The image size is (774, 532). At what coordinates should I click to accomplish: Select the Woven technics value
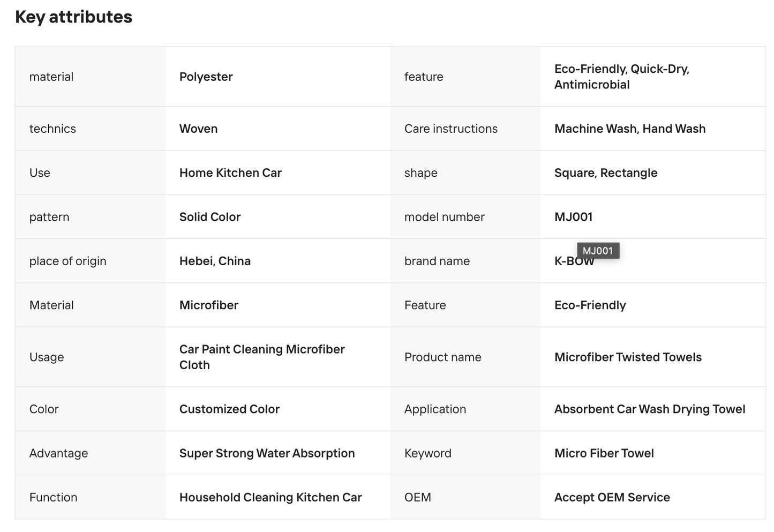(199, 129)
